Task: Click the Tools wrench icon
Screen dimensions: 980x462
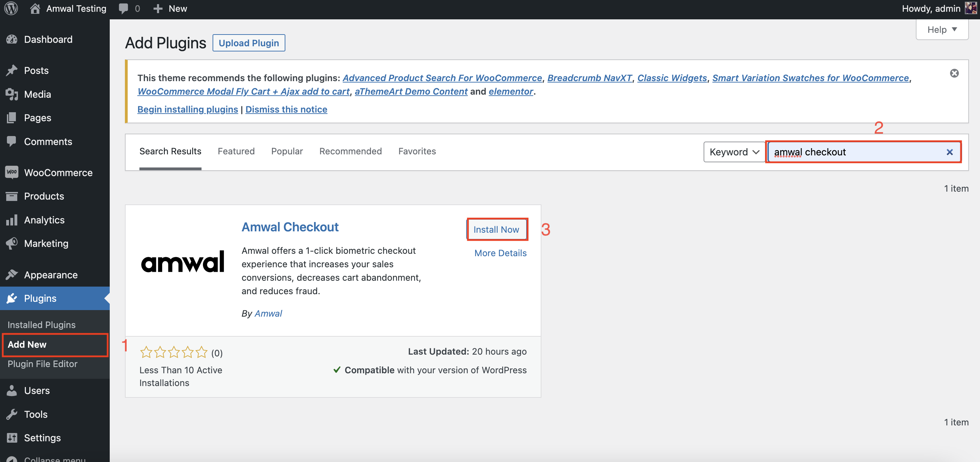Action: click(12, 414)
